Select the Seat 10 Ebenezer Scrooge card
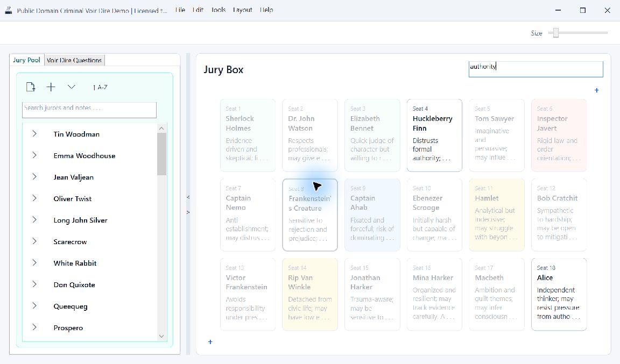620x364 pixels. [x=434, y=215]
